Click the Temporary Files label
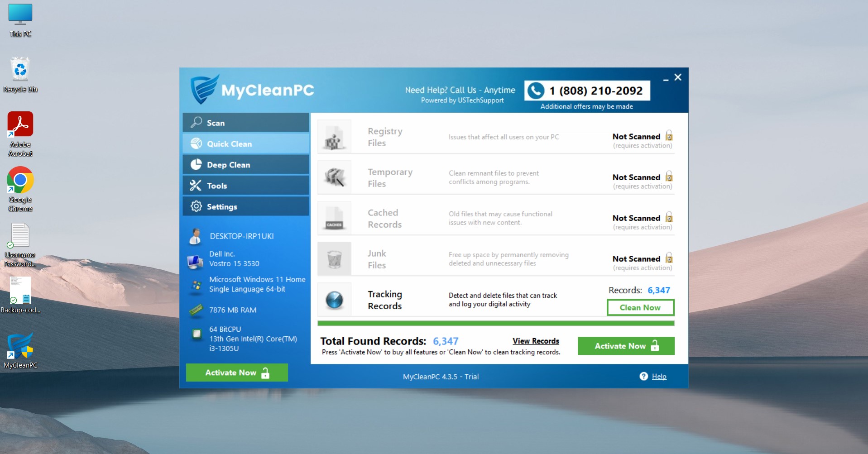 [390, 177]
